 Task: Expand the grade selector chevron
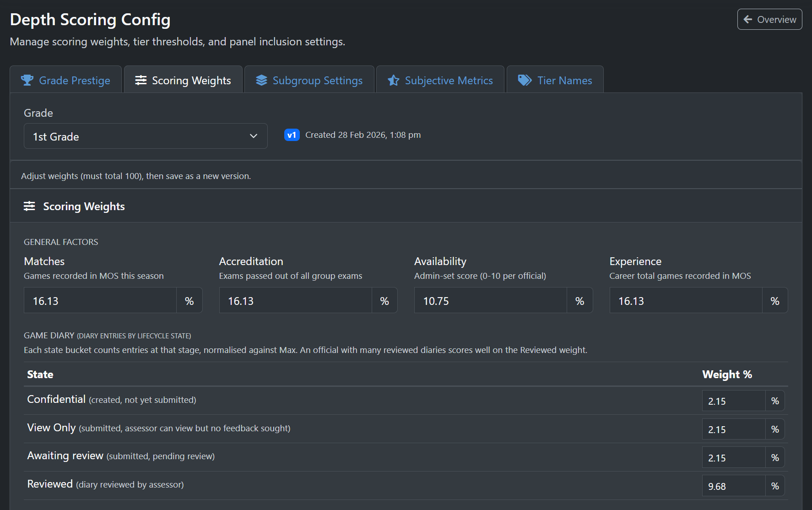[x=253, y=136]
